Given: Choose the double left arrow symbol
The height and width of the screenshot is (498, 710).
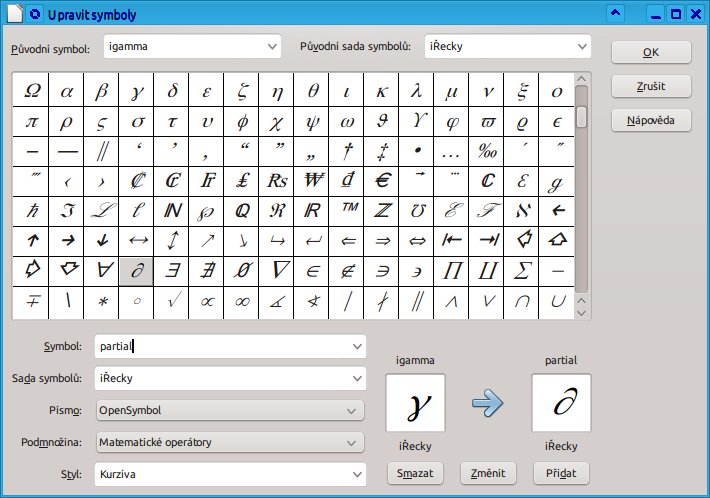Looking at the screenshot, I should [347, 241].
